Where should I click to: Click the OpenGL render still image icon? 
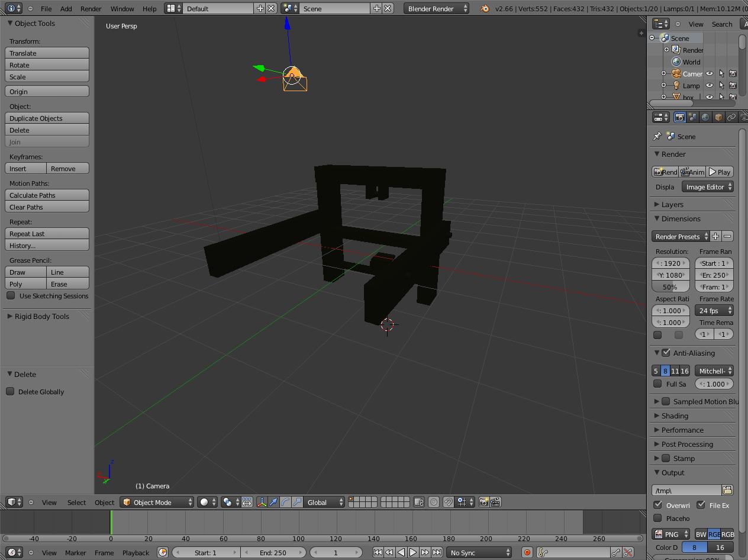[x=483, y=502]
